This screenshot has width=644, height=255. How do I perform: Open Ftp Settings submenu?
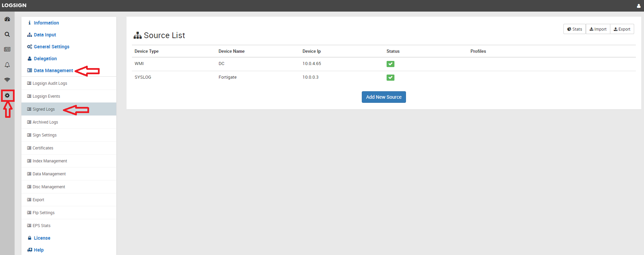pos(69,213)
